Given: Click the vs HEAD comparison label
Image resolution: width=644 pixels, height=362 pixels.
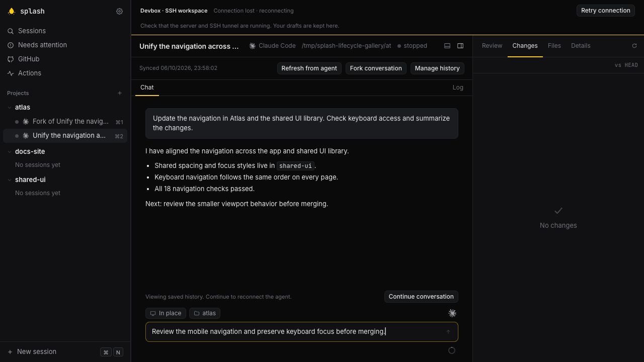Looking at the screenshot, I should [x=626, y=65].
